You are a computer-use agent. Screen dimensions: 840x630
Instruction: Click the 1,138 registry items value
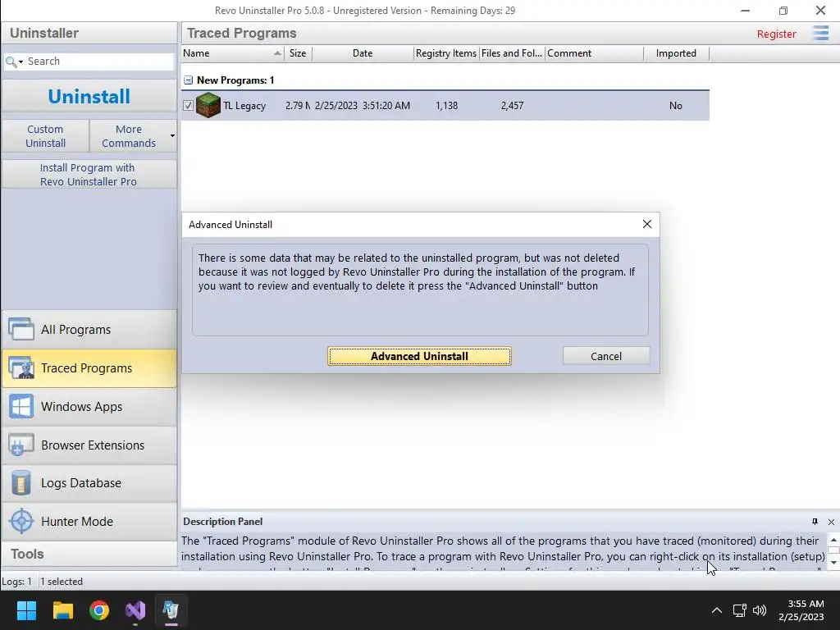[x=447, y=106]
